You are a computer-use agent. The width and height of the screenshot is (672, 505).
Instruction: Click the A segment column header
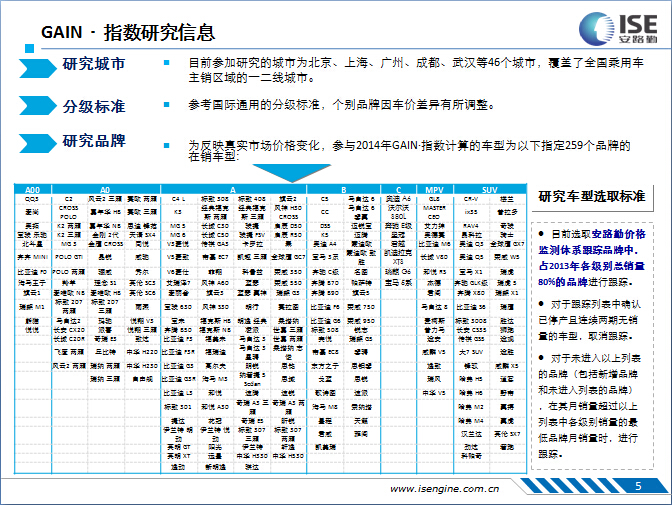pyautogui.click(x=233, y=190)
